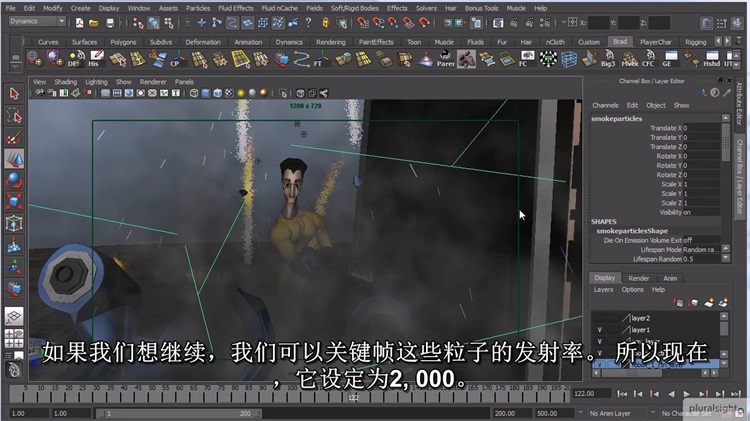Click the Rotate tool sphere icon
Viewport: 750px width, 421px height.
tap(14, 180)
